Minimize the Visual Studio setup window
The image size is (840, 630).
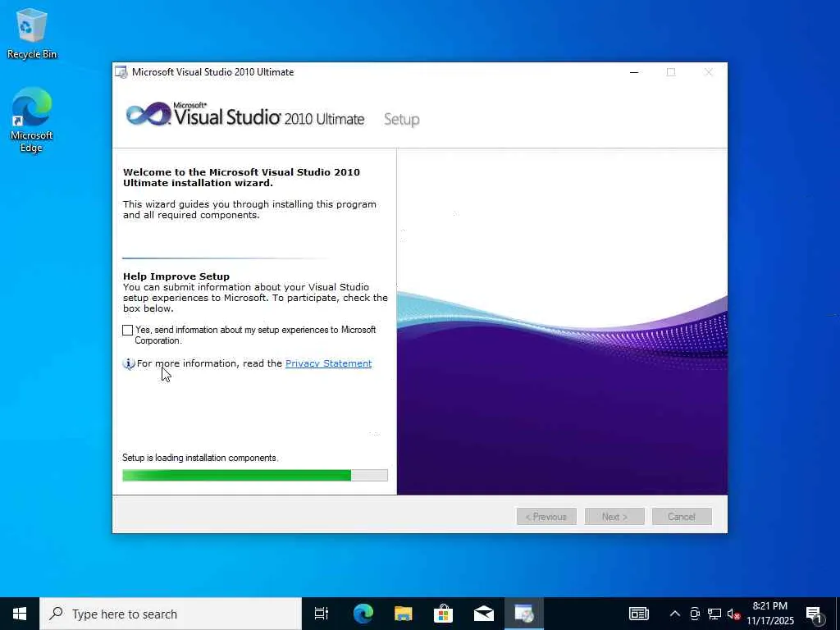pos(634,72)
